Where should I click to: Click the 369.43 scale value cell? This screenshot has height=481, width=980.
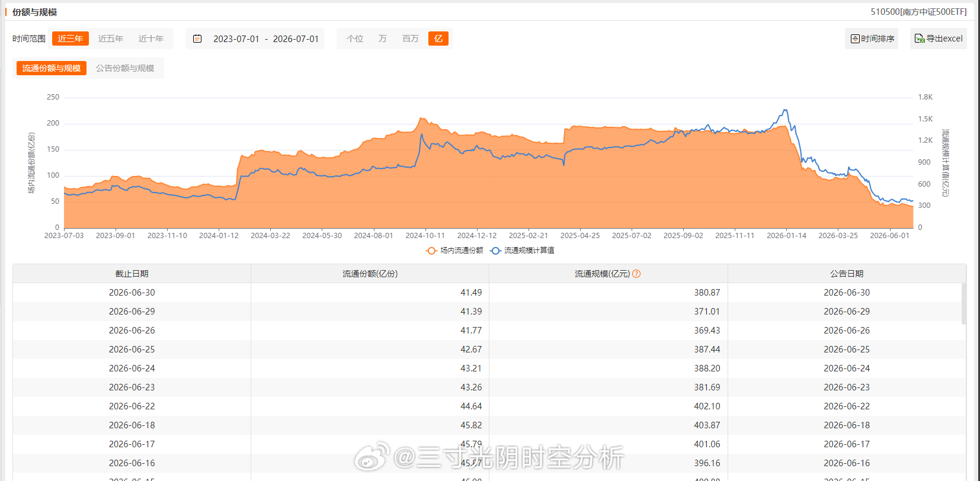[608, 331]
